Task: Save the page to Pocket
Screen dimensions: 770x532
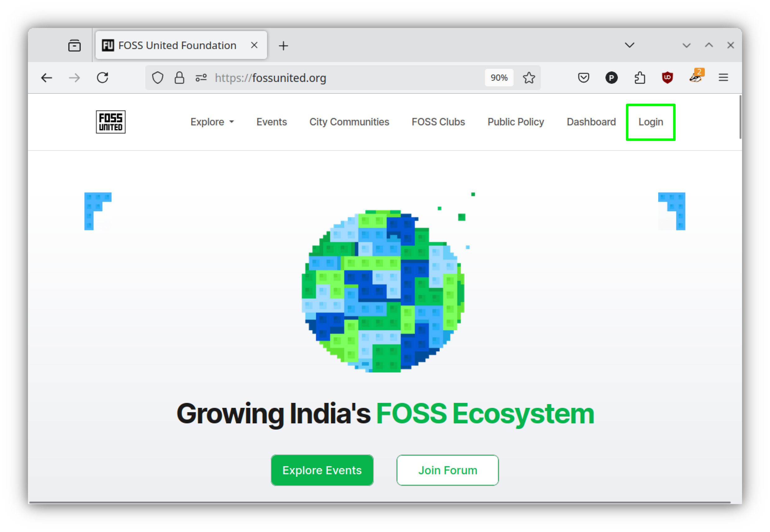Action: coord(583,77)
